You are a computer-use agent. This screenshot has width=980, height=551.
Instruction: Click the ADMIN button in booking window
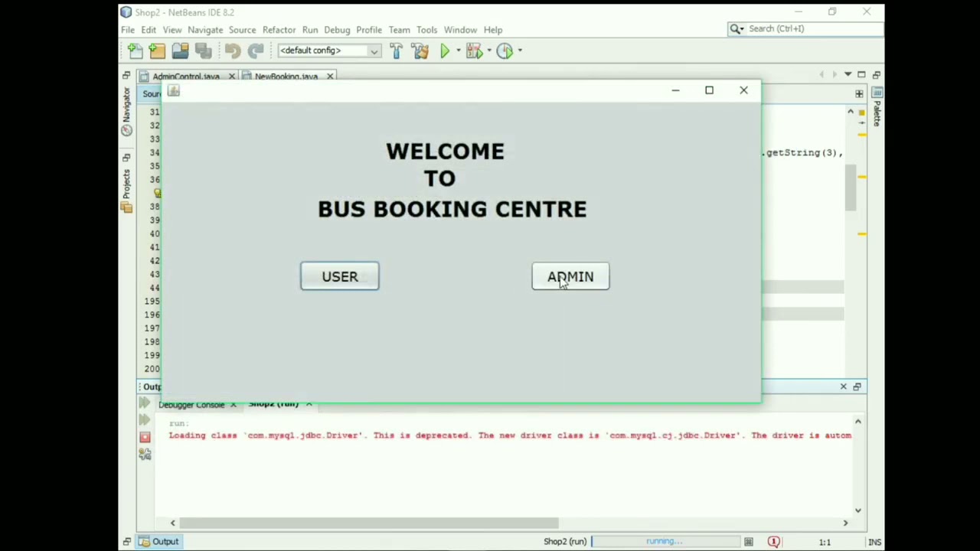(570, 276)
